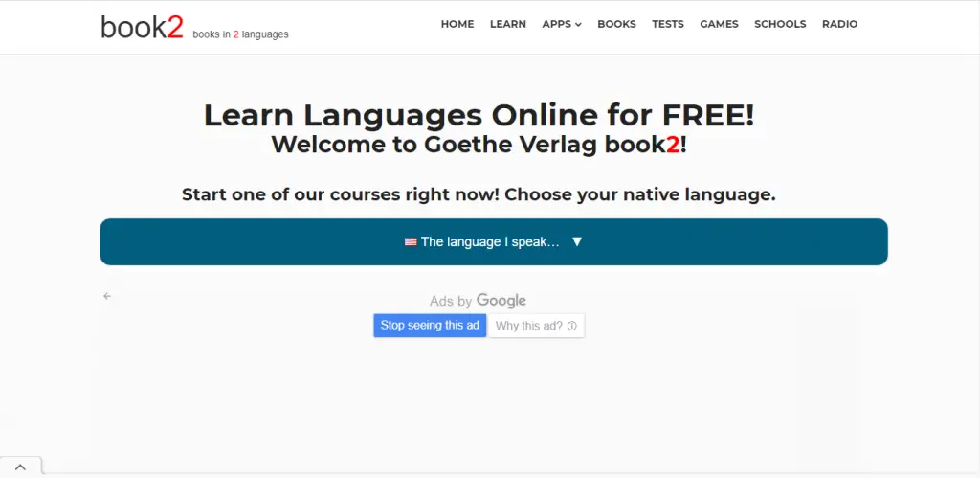Click the 'Learn Languages Online for FREE!' heading
This screenshot has width=980, height=478.
(479, 115)
